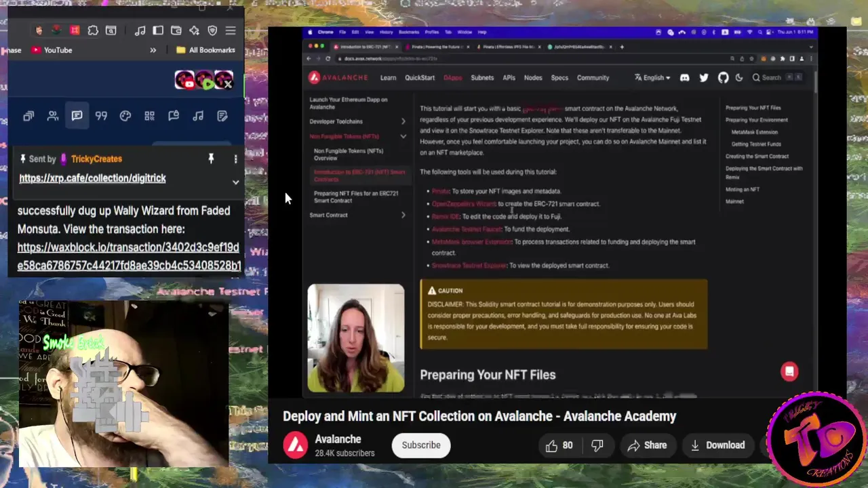This screenshot has width=868, height=488.
Task: Open the quotes panel icon
Action: 101,116
